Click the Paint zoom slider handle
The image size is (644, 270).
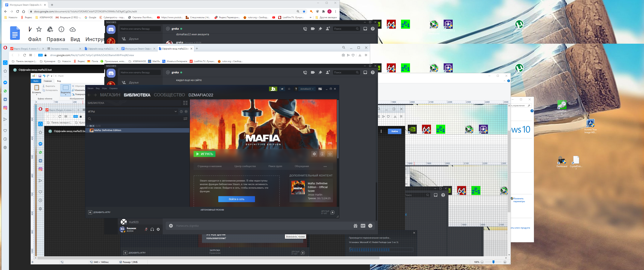[x=493, y=262]
